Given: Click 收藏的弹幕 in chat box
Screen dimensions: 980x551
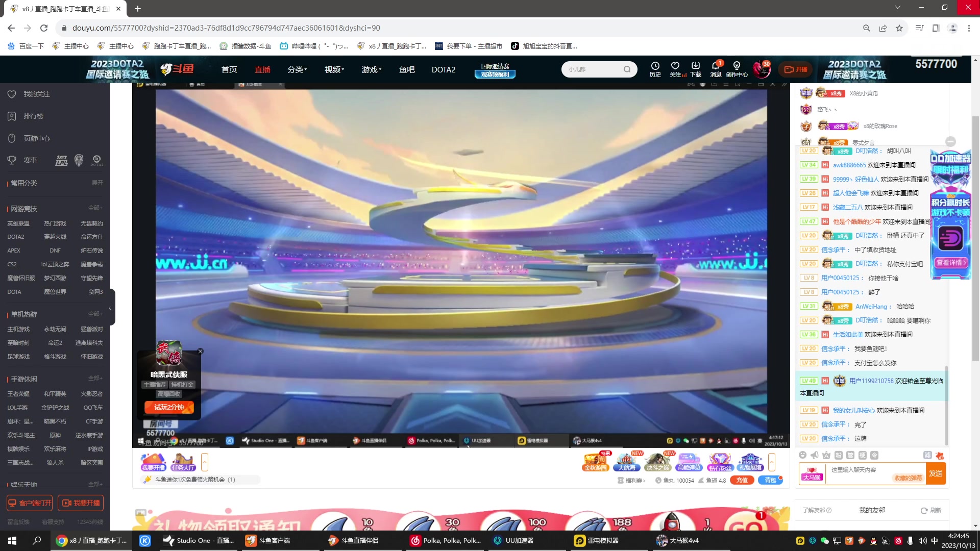Looking at the screenshot, I should (x=908, y=478).
